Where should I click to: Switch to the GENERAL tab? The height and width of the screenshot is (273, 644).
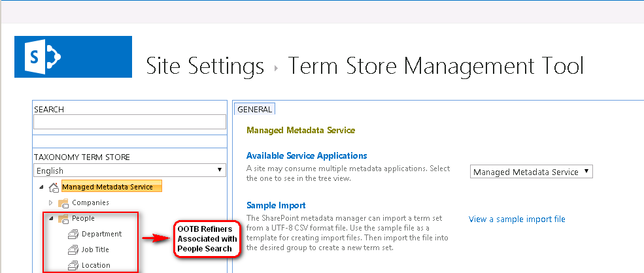254,109
